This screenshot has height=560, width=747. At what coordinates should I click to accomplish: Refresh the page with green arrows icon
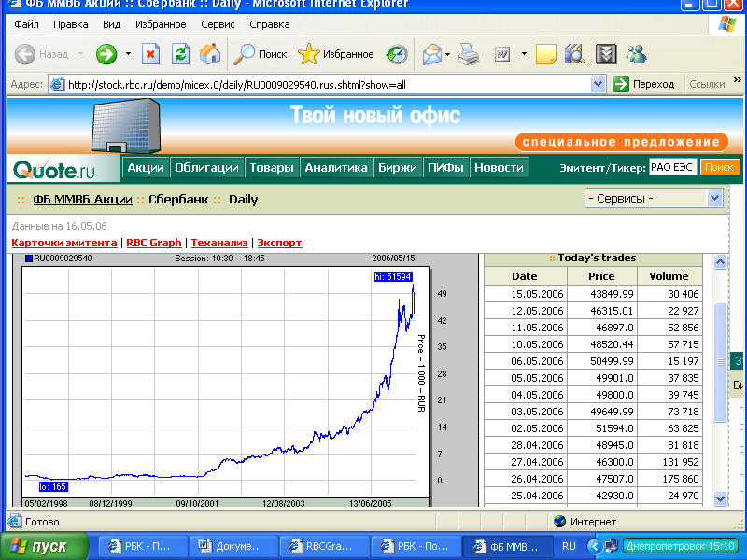[x=180, y=54]
